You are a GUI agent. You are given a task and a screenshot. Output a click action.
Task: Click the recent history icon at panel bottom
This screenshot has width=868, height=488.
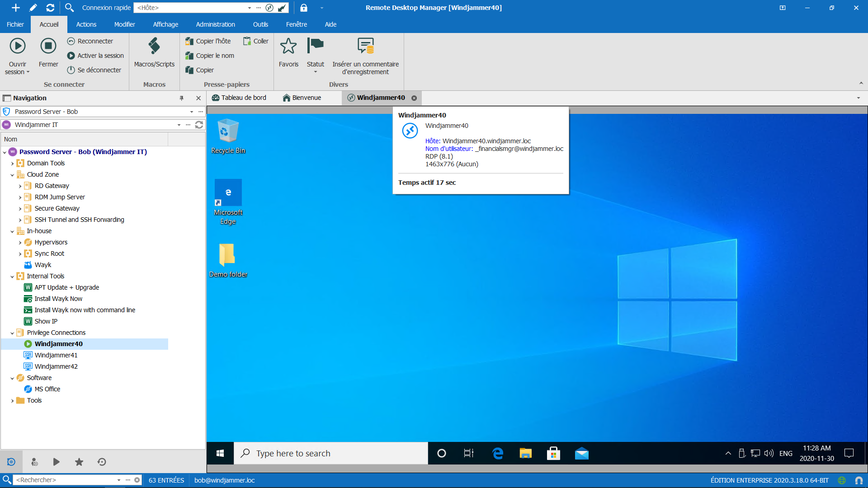coord(102,462)
